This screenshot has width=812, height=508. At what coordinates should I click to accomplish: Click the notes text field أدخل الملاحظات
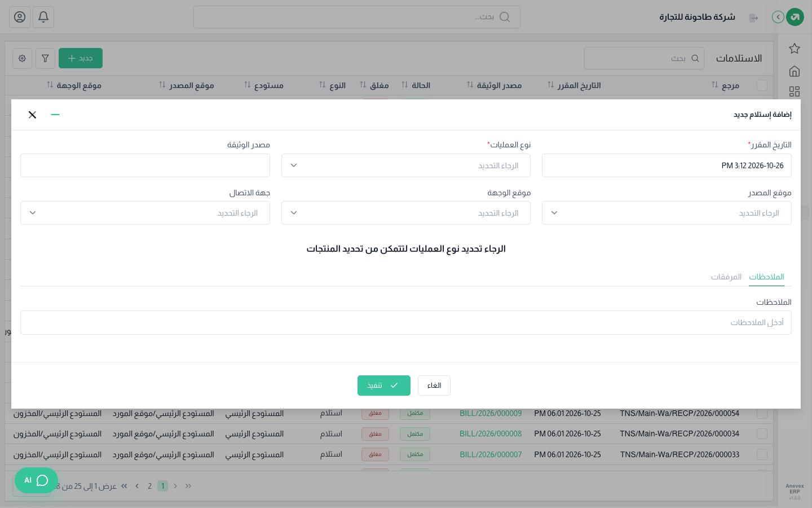coord(406,322)
